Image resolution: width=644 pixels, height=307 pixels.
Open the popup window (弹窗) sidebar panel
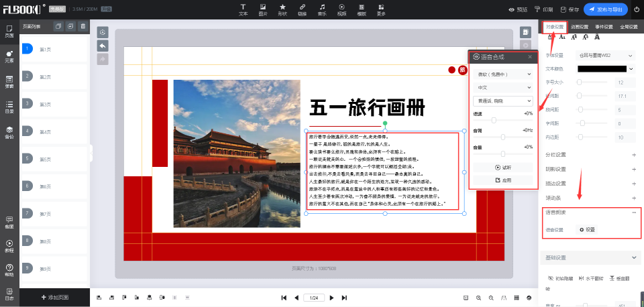[9, 82]
